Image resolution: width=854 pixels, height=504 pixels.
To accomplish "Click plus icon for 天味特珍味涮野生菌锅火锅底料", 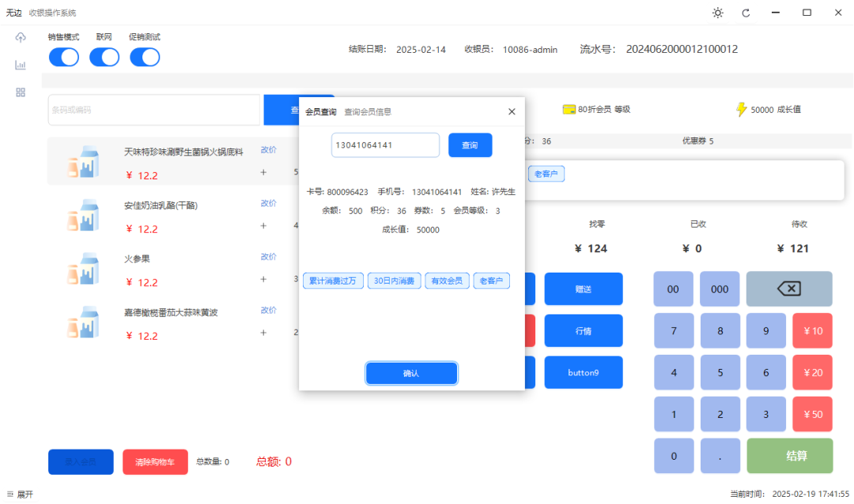I will click(x=263, y=172).
